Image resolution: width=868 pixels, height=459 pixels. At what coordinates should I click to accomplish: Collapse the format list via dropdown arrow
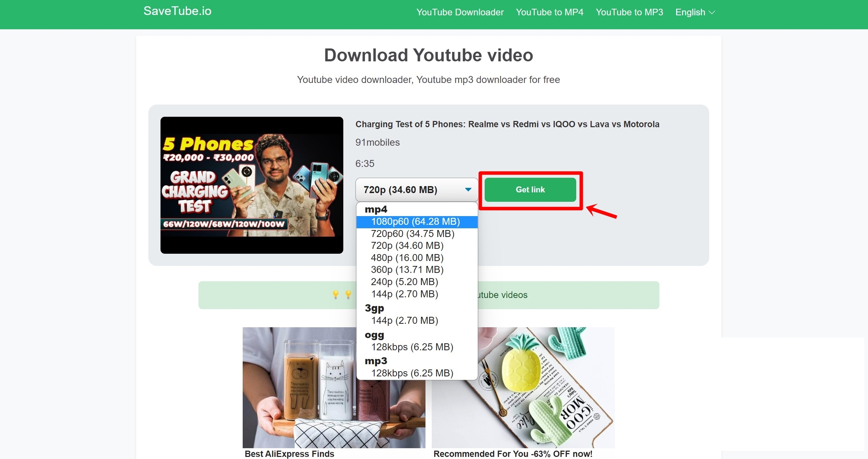point(468,189)
